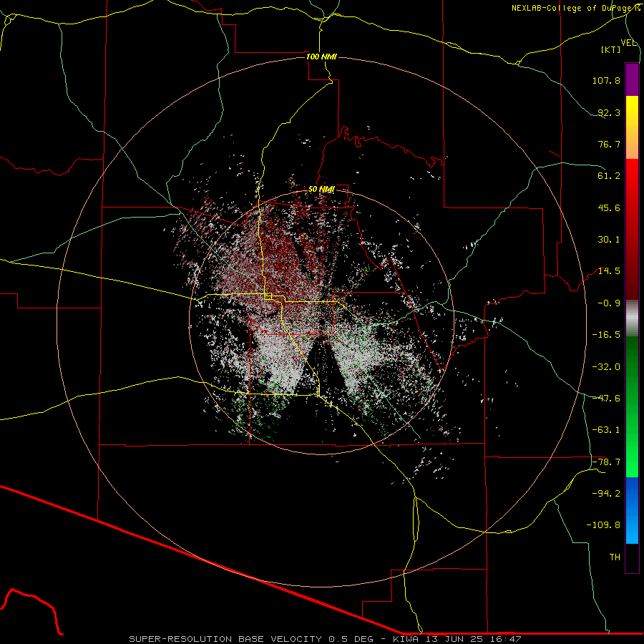Image resolution: width=644 pixels, height=644 pixels.
Task: Click the -16.5 velocity scale value
Action: [606, 335]
